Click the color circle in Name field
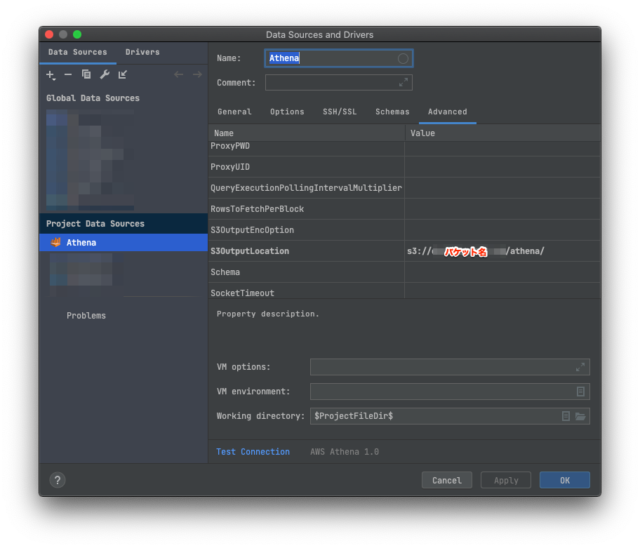The height and width of the screenshot is (548, 640). 403,58
